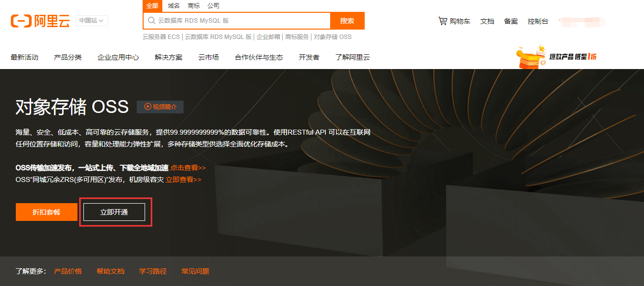Expand the 中国站 site selector
The height and width of the screenshot is (286, 644).
point(92,21)
